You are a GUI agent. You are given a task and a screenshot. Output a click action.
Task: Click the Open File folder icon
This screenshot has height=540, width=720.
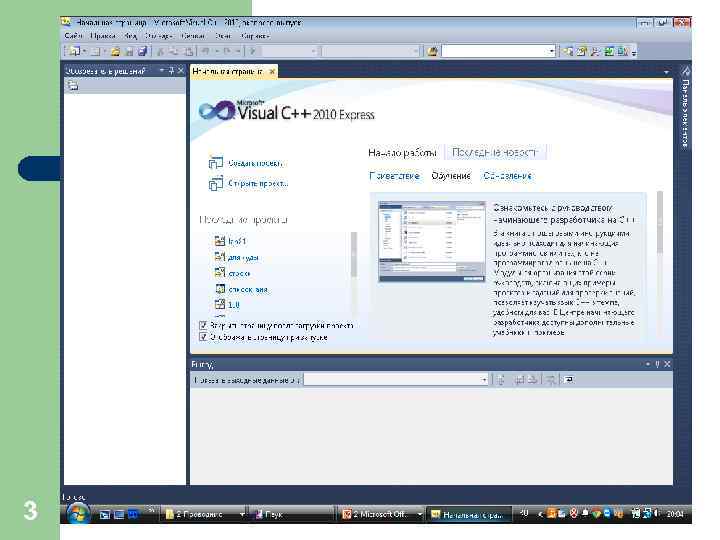115,51
